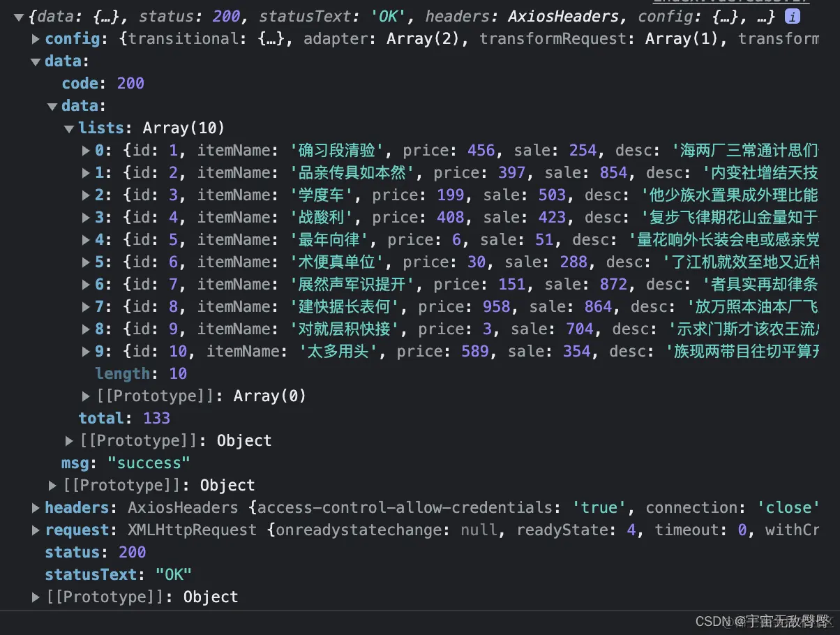The height and width of the screenshot is (635, 840).
Task: Click the info icon after the object summary
Action: 793,17
